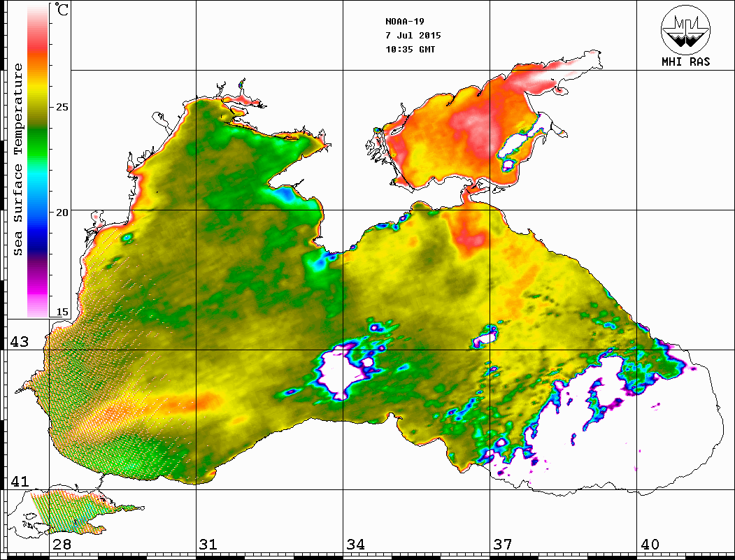This screenshot has height=560, width=735.
Task: Click the longitude label '40'
Action: pos(650,545)
